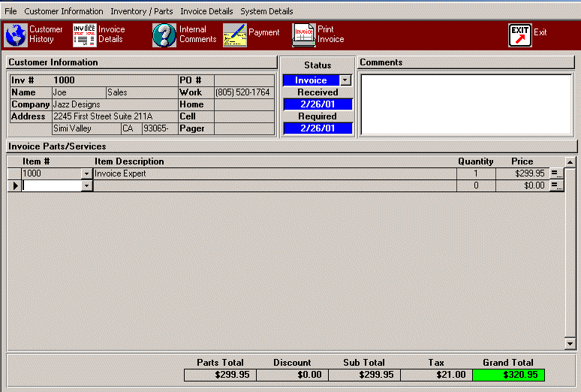Screen dimensions: 581x392
Task: Click the Internal Comments toolbar label
Action: point(198,34)
